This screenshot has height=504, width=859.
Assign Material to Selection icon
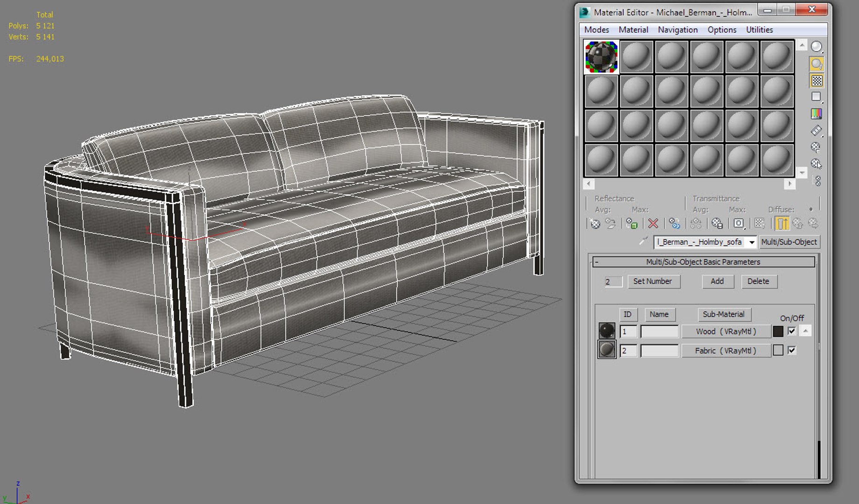click(x=632, y=224)
